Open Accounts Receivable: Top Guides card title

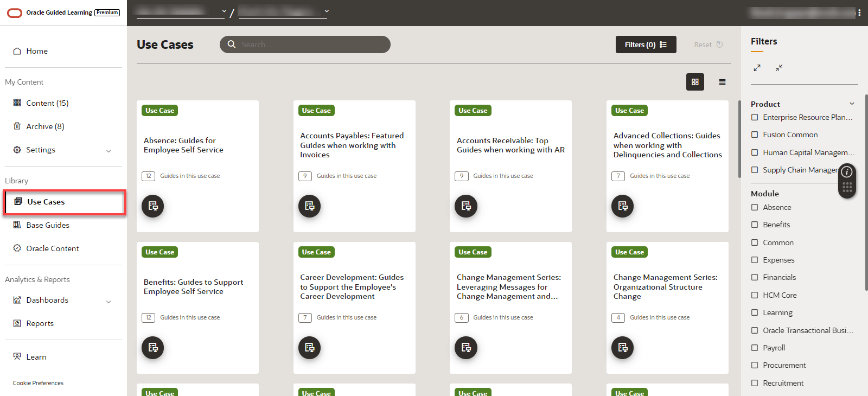point(510,145)
